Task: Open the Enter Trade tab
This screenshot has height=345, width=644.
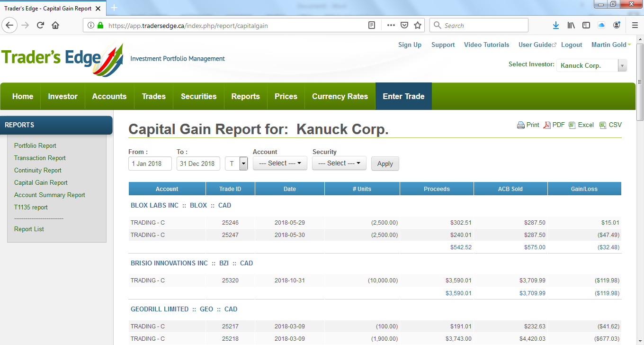Action: pyautogui.click(x=403, y=97)
